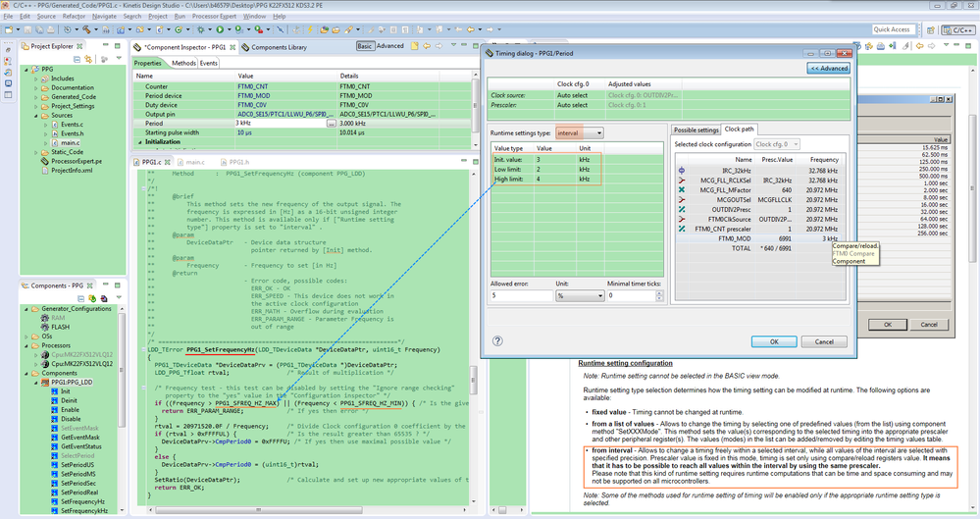The width and height of the screenshot is (980, 519).
Task: Open the allowed error Unit dropdown
Action: click(578, 295)
